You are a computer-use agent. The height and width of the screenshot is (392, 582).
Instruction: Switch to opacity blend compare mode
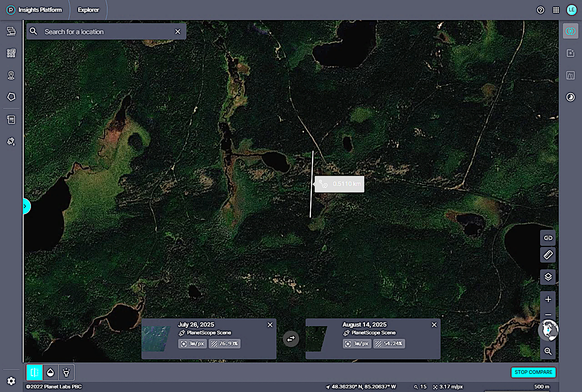(x=50, y=372)
